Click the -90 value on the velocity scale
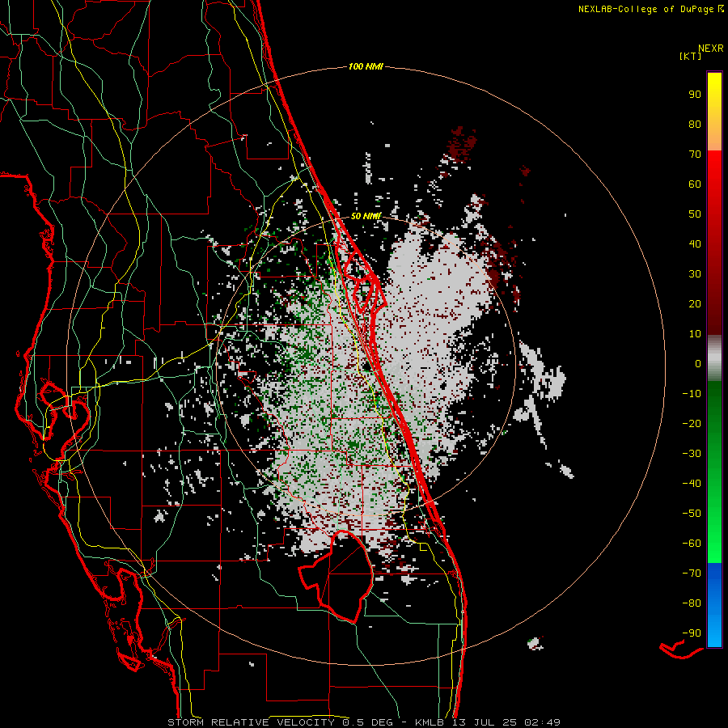728x728 pixels. 692,633
